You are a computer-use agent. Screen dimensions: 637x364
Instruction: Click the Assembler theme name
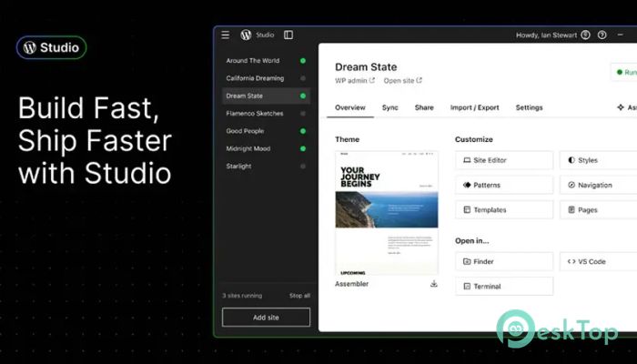coord(352,284)
